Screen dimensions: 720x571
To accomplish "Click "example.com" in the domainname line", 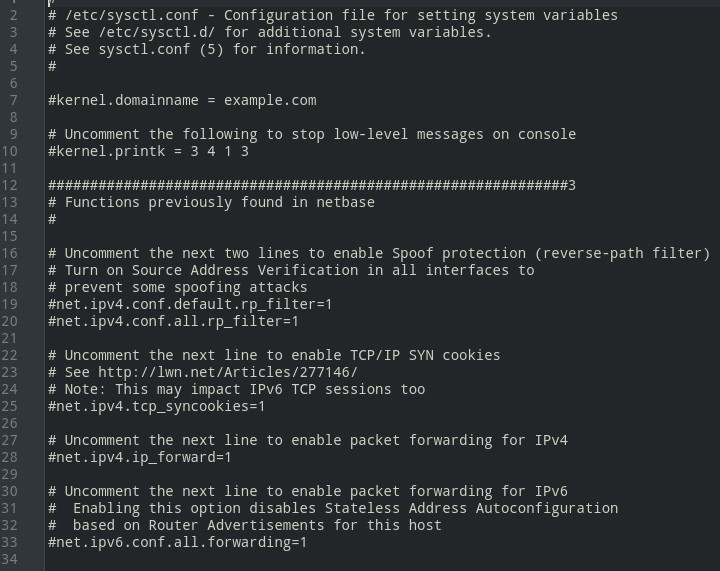I will click(270, 100).
